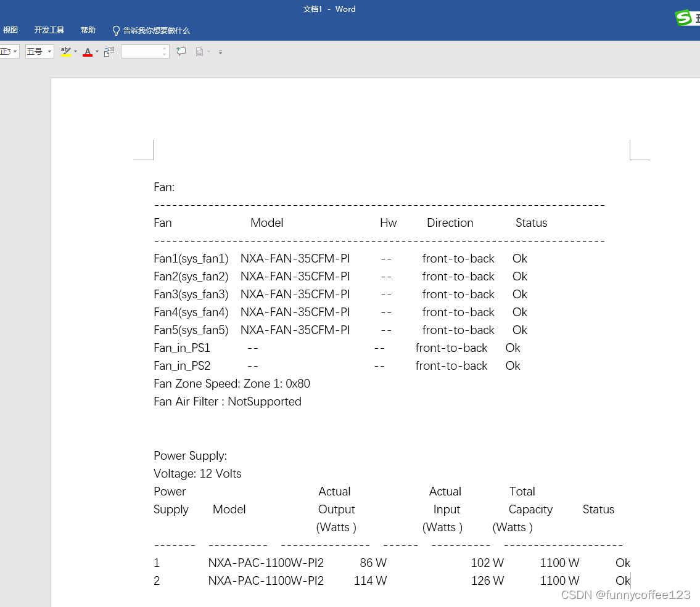Click the 文档1 - Word title text
The image size is (700, 607).
click(x=329, y=9)
